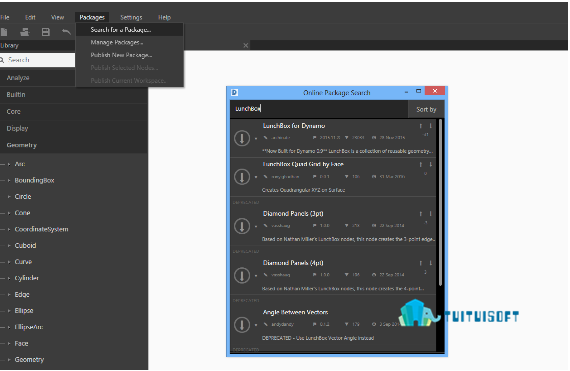Open version dropdown for LunchBox Quad Grid
Screen dimensions: 570x371
(256, 177)
